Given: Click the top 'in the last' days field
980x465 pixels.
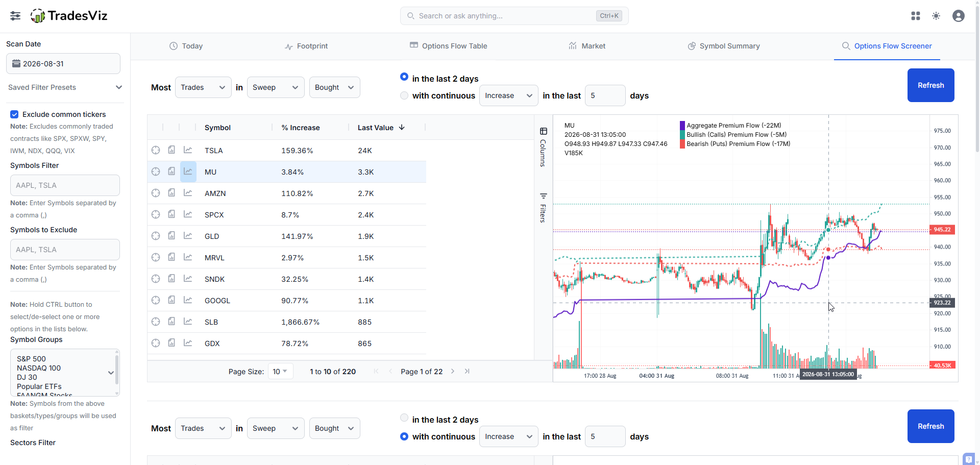Looking at the screenshot, I should 605,95.
